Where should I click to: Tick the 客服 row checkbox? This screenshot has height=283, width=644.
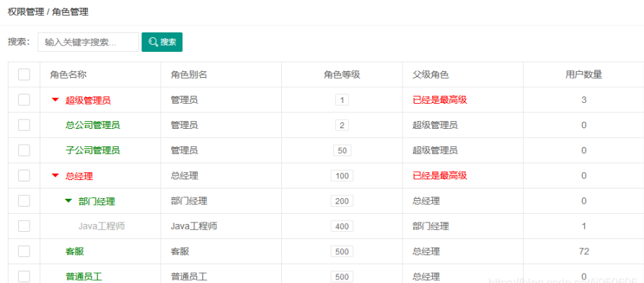[24, 251]
